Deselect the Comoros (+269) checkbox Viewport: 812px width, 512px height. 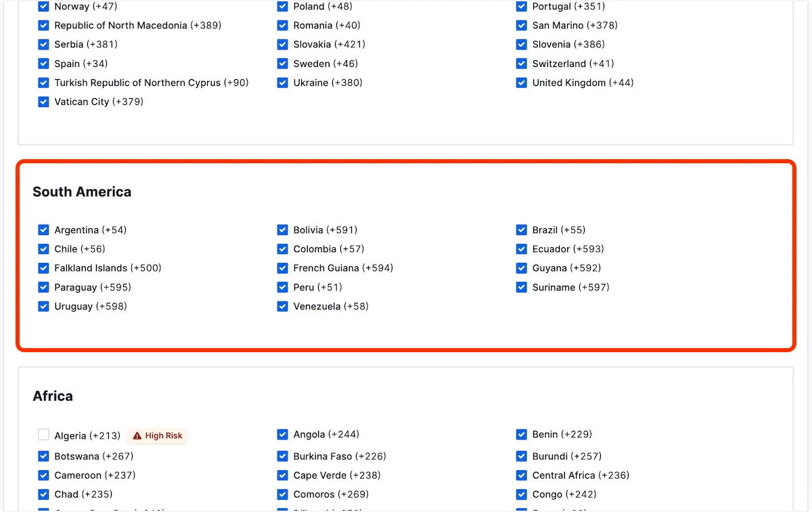(283, 494)
